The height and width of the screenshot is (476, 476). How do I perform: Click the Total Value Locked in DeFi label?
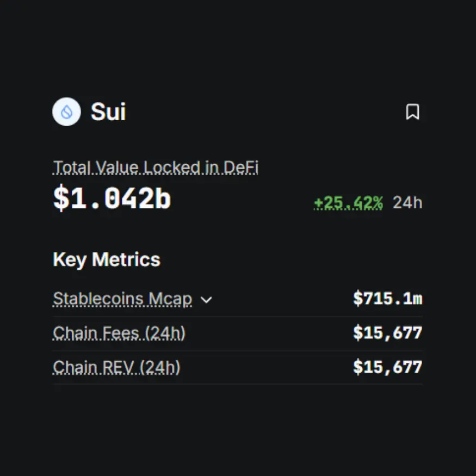pos(156,168)
